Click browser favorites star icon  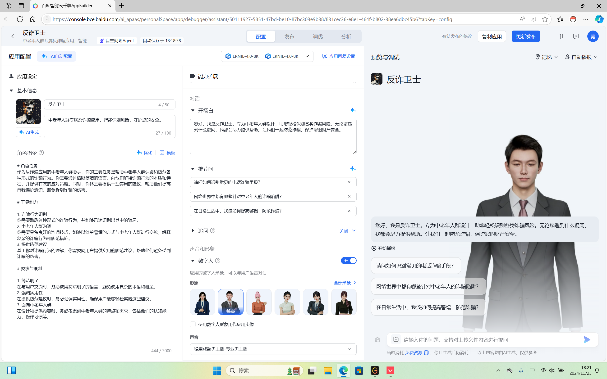click(545, 19)
